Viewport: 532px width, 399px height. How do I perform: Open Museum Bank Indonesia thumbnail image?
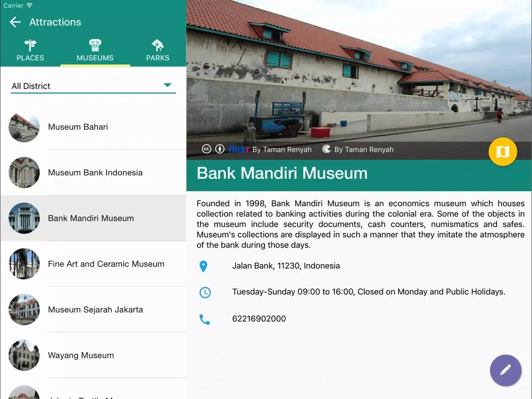click(24, 172)
